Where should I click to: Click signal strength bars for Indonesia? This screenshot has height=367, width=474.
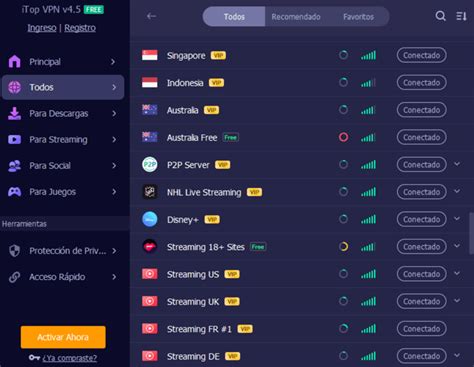click(368, 83)
